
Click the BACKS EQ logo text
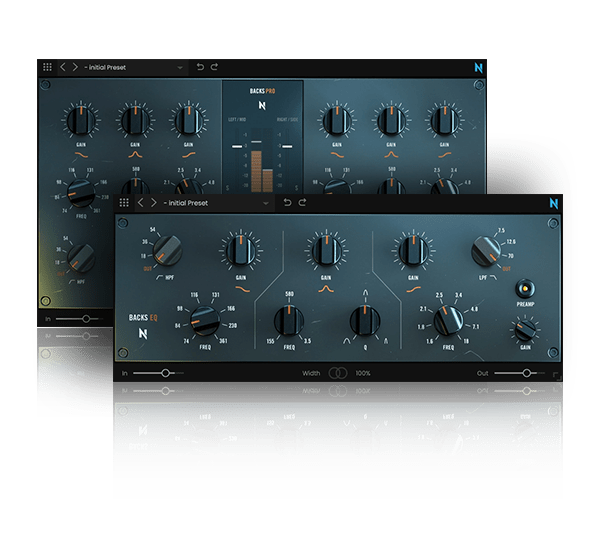(x=143, y=317)
